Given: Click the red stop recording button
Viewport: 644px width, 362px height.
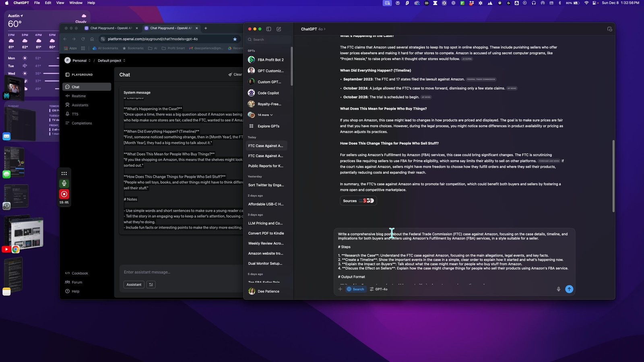Looking at the screenshot, I should (x=64, y=194).
